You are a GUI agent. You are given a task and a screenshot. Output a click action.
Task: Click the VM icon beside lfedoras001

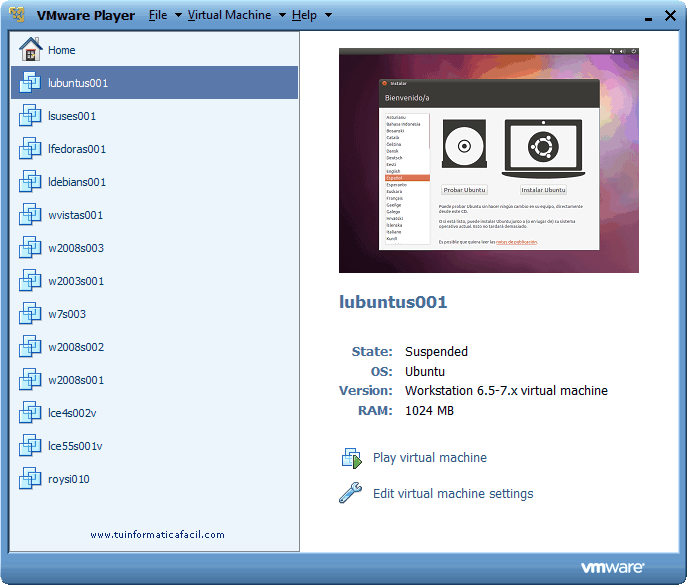(x=30, y=148)
